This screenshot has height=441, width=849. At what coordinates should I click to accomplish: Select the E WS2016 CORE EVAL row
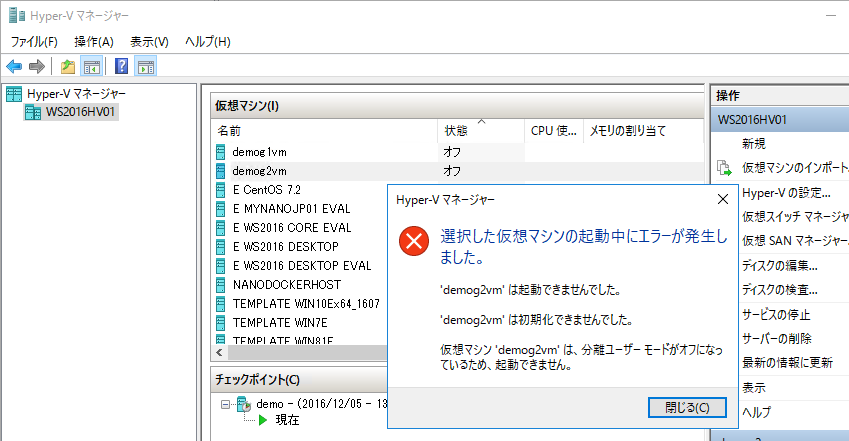coord(301,228)
